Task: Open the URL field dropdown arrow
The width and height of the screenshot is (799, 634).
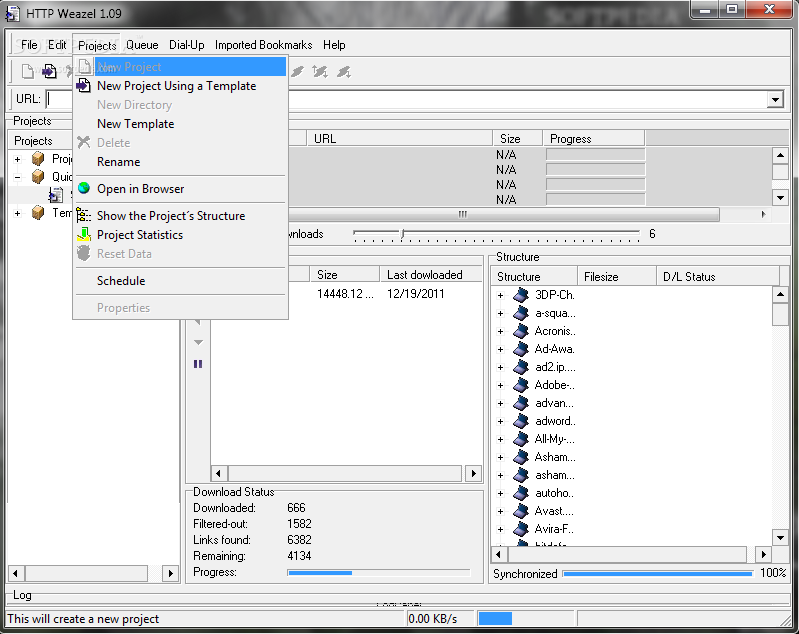Action: (775, 99)
